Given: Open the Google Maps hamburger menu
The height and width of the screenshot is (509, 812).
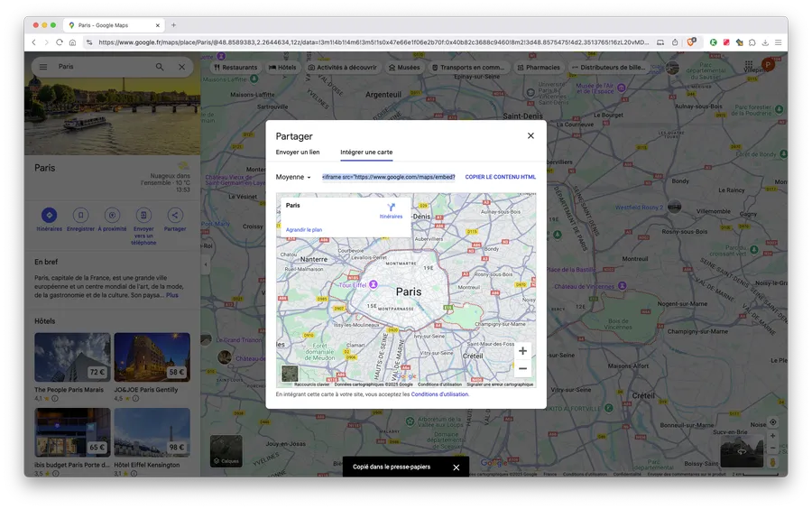Looking at the screenshot, I should point(43,67).
